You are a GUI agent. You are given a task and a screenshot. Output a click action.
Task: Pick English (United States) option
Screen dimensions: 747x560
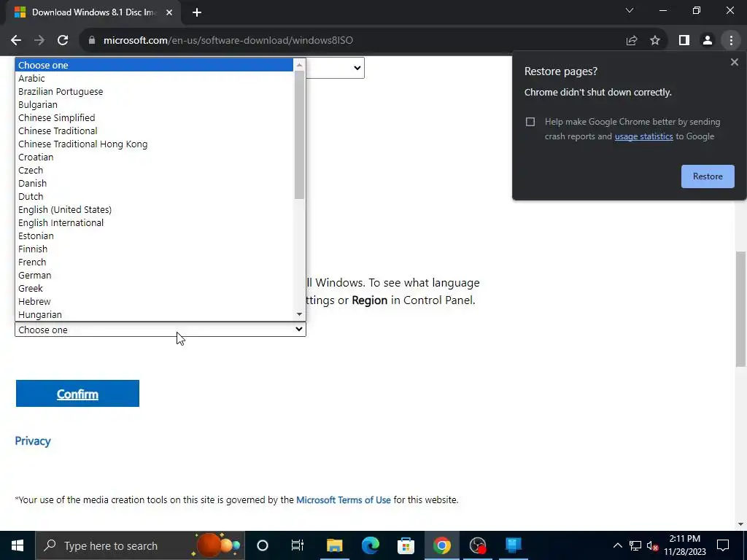tap(154, 209)
